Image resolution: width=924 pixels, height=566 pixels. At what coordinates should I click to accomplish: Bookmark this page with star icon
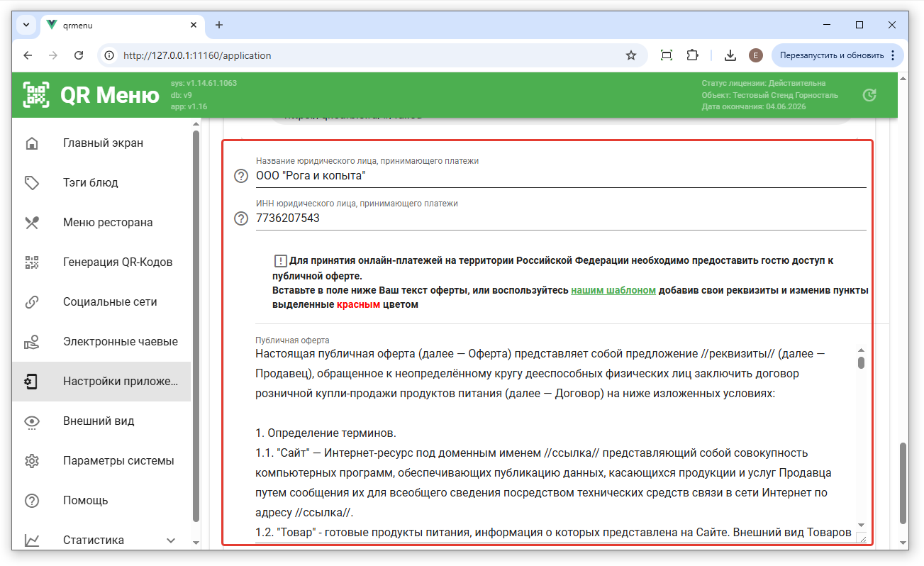click(x=631, y=55)
